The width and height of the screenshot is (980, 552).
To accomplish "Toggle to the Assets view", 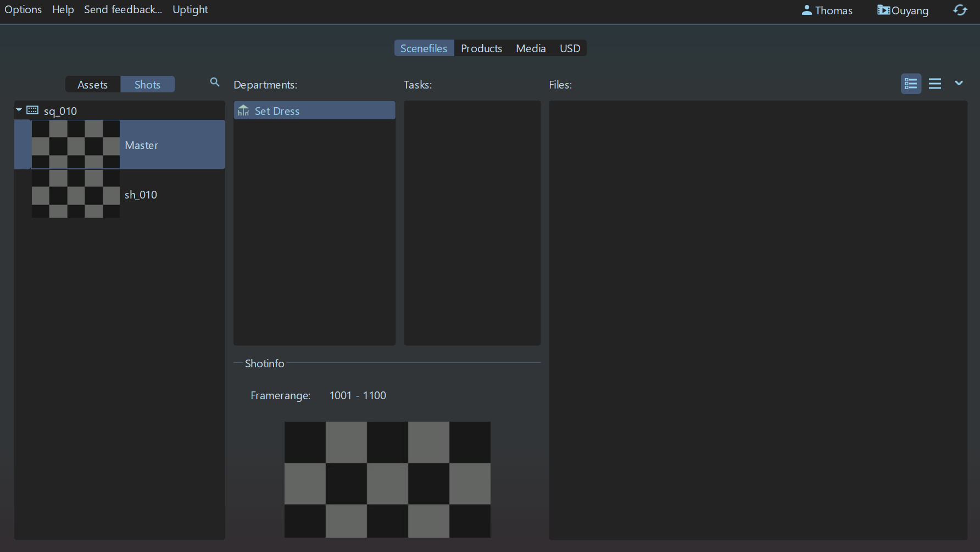I will [92, 85].
